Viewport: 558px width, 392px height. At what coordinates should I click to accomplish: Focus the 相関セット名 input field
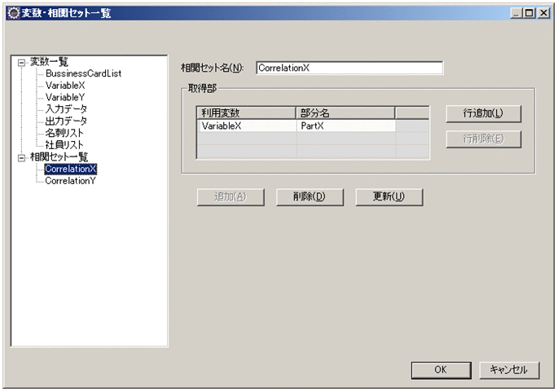[349, 68]
